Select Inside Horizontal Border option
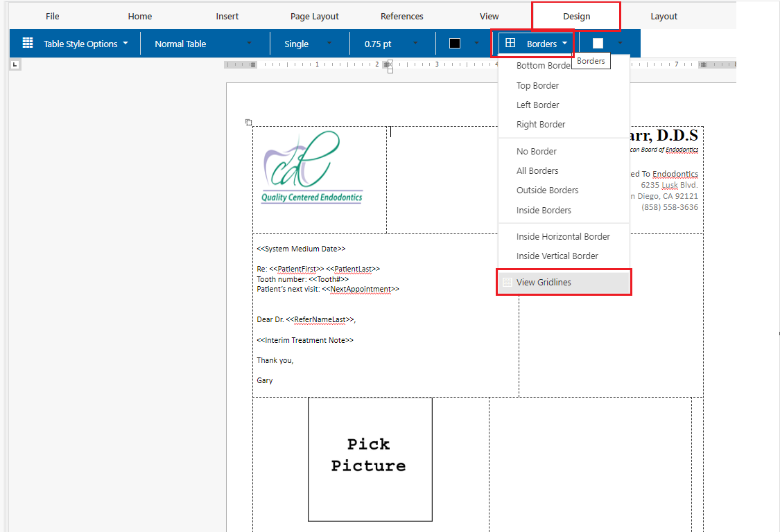 (563, 236)
